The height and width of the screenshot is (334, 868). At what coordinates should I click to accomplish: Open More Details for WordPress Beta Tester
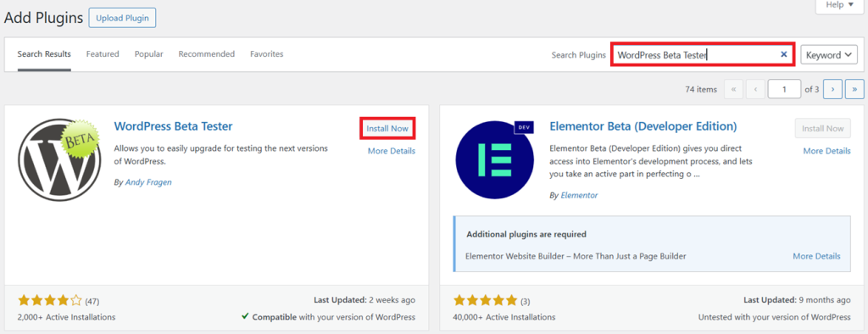pyautogui.click(x=392, y=151)
